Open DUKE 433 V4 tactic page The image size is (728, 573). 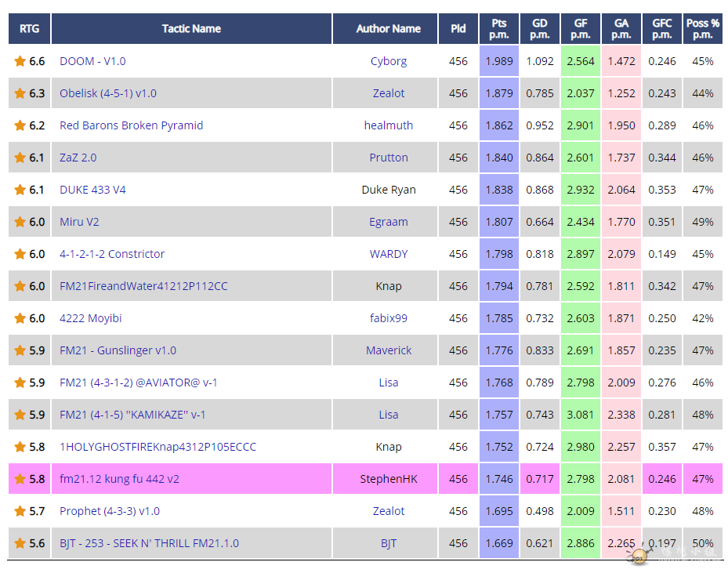(x=92, y=190)
